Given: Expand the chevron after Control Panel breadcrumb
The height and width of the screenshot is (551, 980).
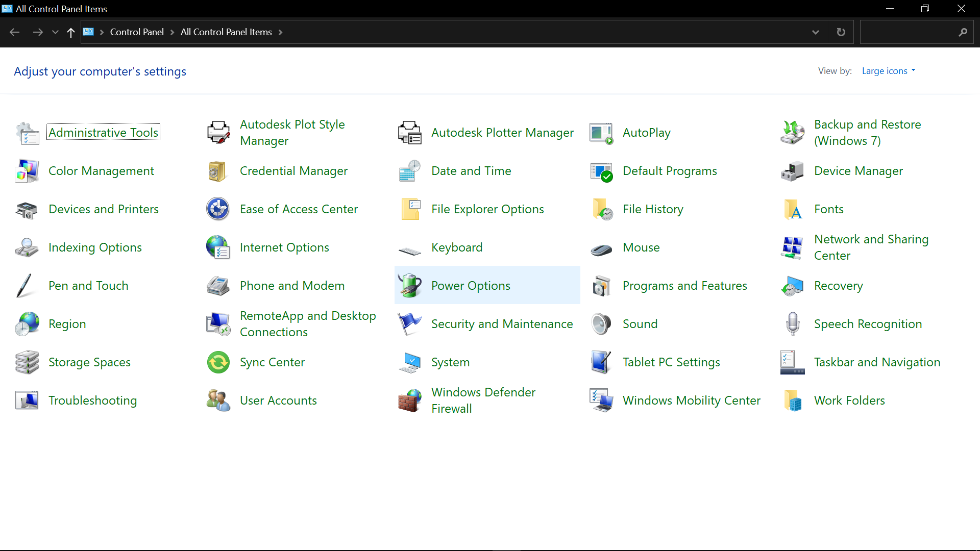Looking at the screenshot, I should (x=172, y=32).
